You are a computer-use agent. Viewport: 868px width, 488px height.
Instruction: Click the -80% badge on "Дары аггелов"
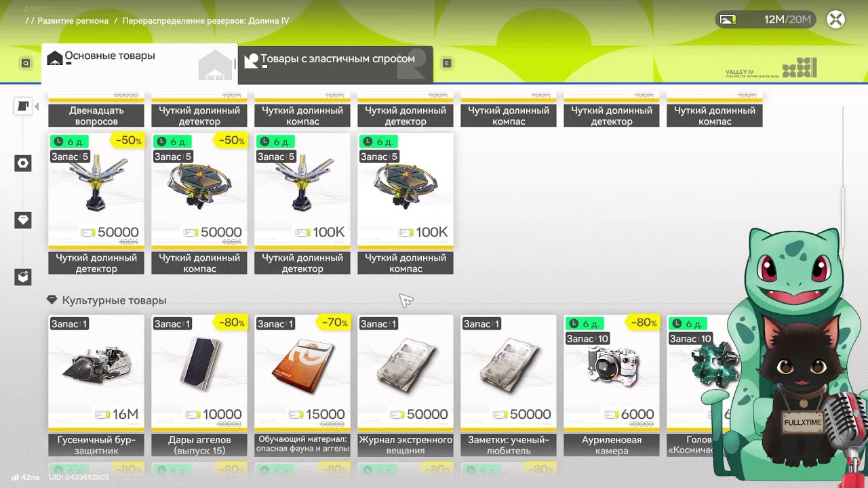pos(231,323)
